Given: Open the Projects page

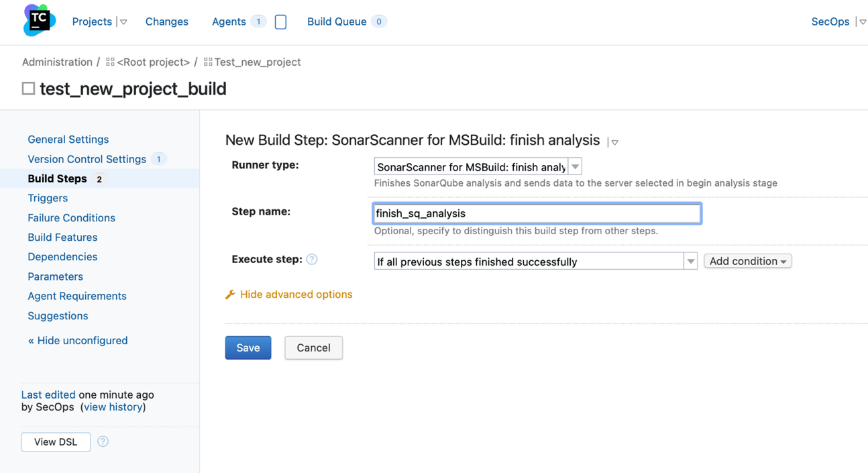Looking at the screenshot, I should [92, 21].
